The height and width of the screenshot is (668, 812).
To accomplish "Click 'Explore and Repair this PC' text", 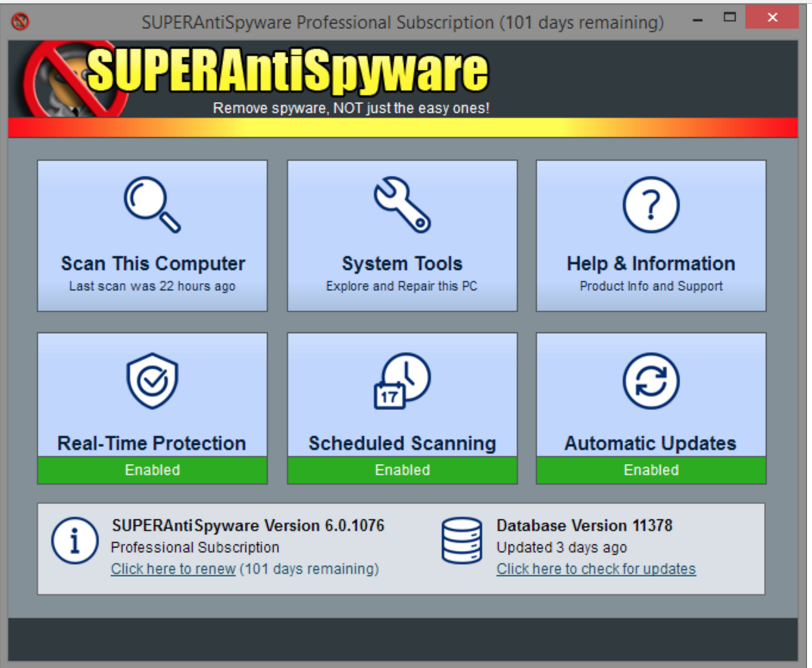I will click(402, 286).
